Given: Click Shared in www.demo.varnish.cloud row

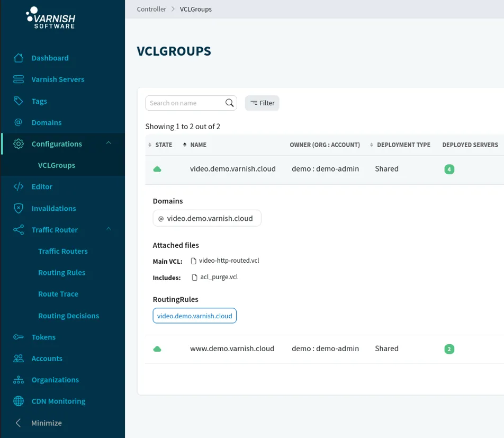Looking at the screenshot, I should coord(386,348).
